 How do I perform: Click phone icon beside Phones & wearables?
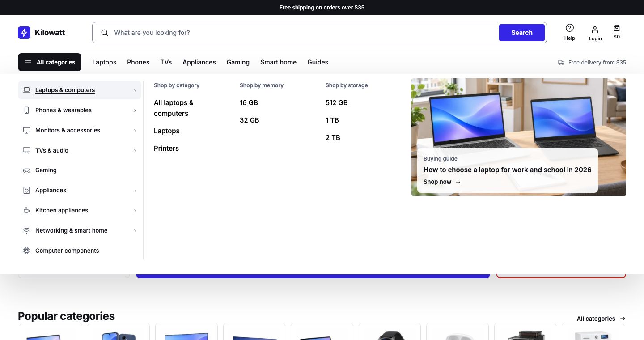pos(26,110)
